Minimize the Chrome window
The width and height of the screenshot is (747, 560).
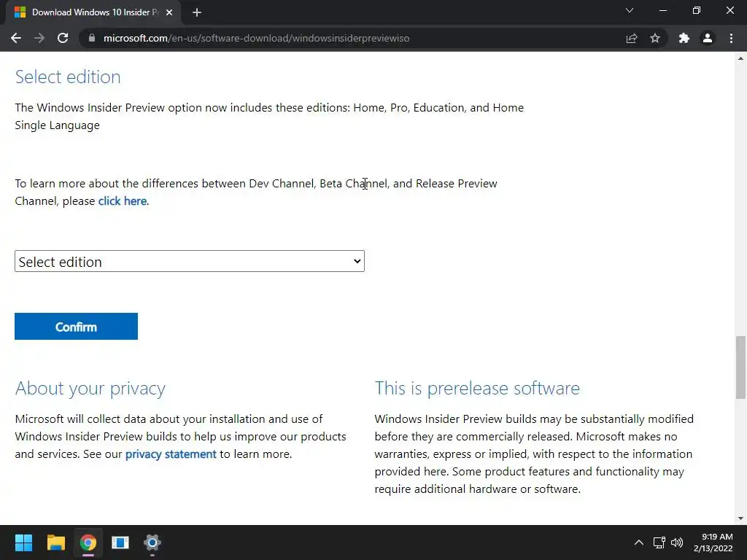point(663,10)
